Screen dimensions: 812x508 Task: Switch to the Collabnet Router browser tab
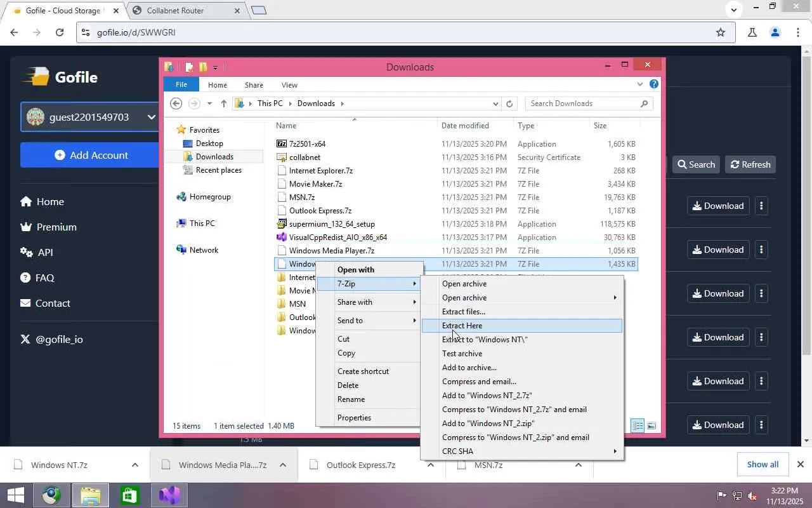click(184, 11)
